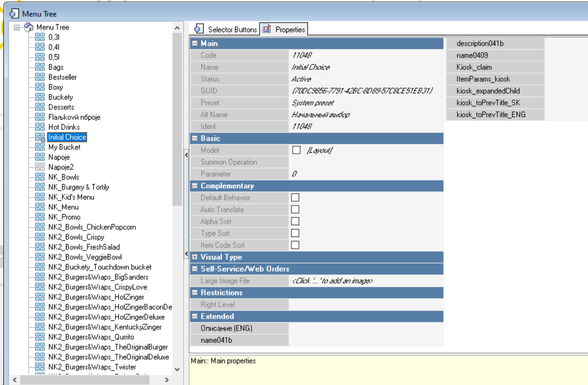The height and width of the screenshot is (385, 588).
Task: Click the icon beside NK2_Bowls_Crispy
Action: click(40, 237)
